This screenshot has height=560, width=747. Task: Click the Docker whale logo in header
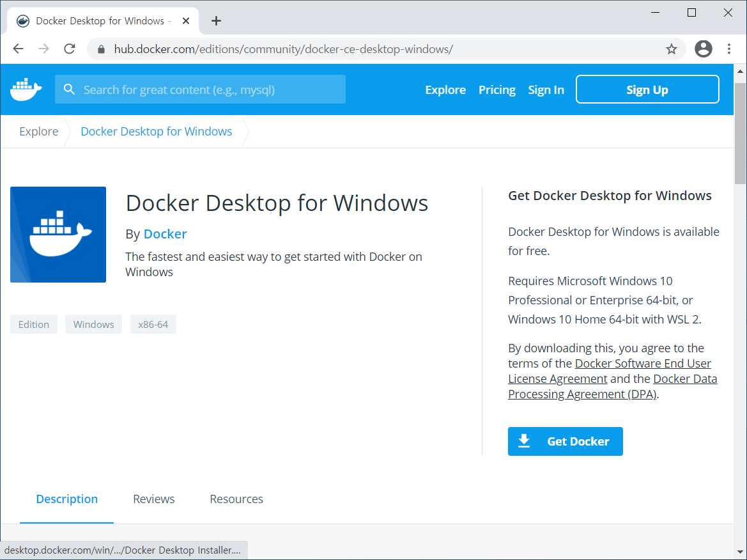26,89
